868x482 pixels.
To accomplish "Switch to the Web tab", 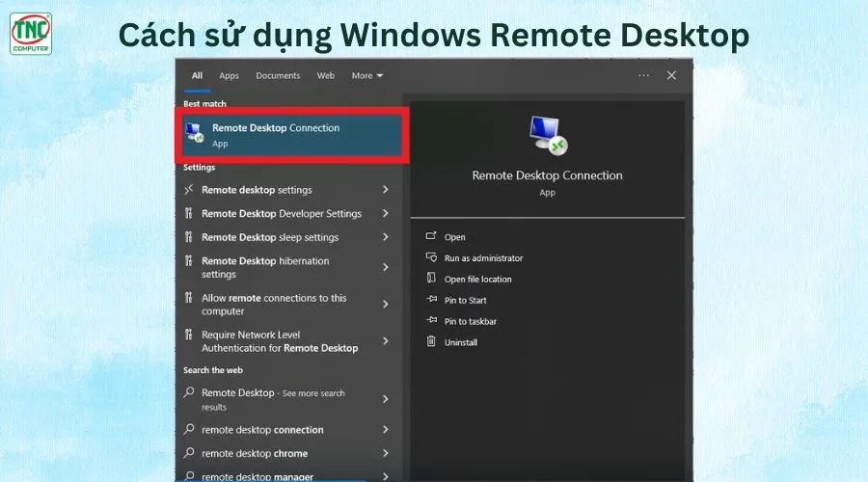I will coord(326,75).
